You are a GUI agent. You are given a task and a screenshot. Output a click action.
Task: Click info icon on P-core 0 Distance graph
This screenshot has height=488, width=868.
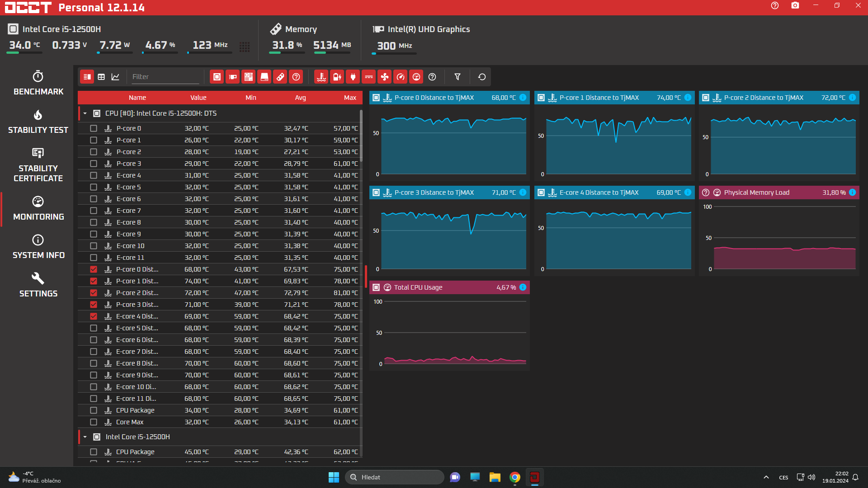[523, 98]
